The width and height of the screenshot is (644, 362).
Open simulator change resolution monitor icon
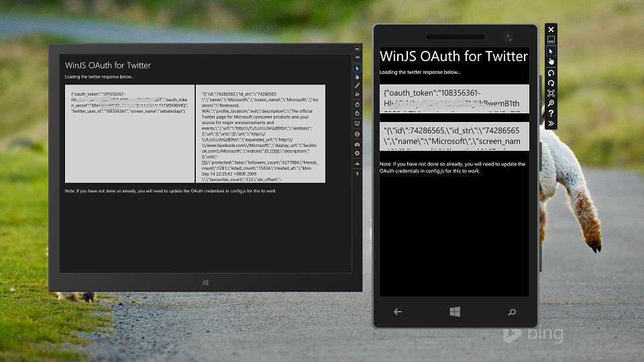(x=357, y=123)
